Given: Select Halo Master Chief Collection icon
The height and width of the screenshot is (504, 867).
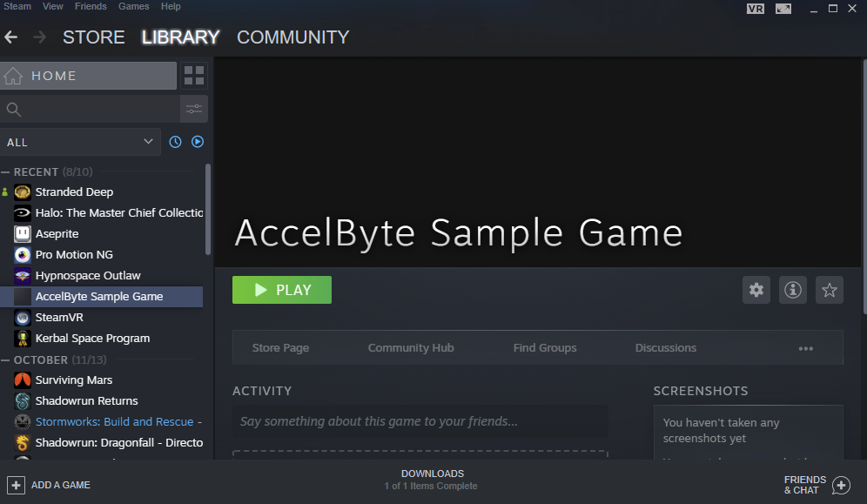Looking at the screenshot, I should 22,212.
